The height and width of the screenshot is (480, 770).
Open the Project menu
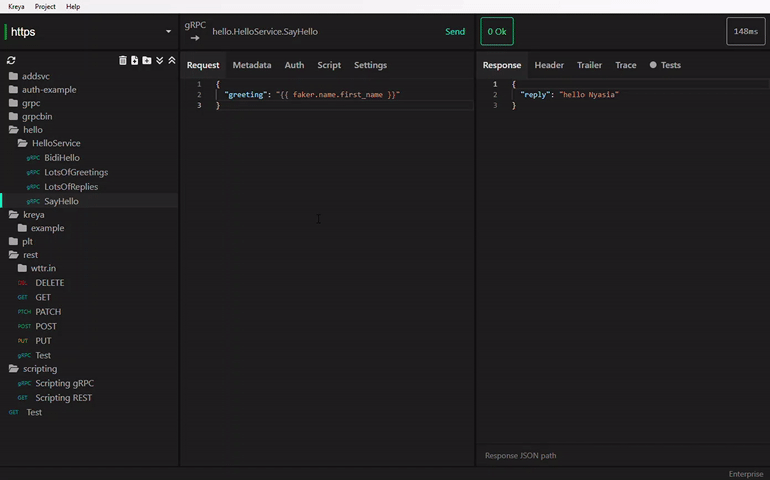click(x=45, y=6)
